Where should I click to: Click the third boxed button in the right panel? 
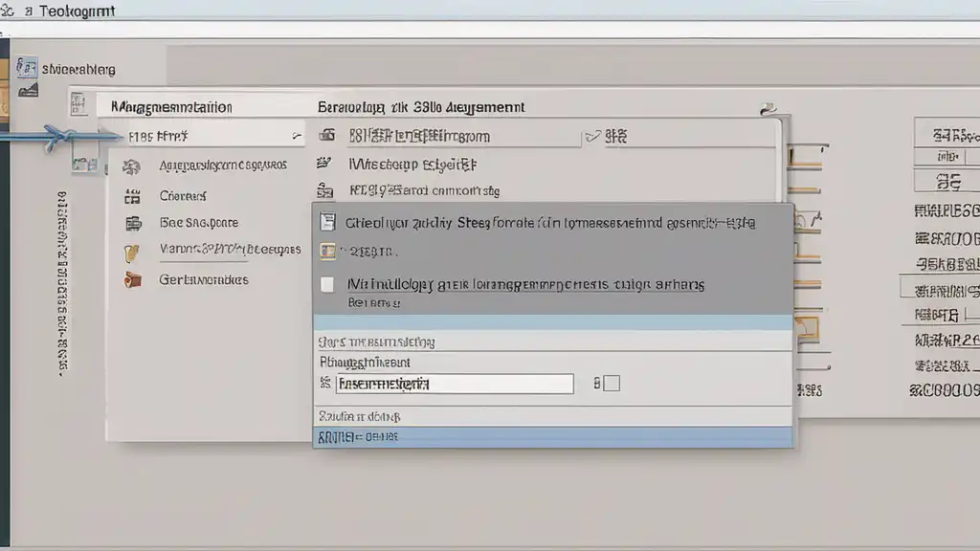coord(947,182)
